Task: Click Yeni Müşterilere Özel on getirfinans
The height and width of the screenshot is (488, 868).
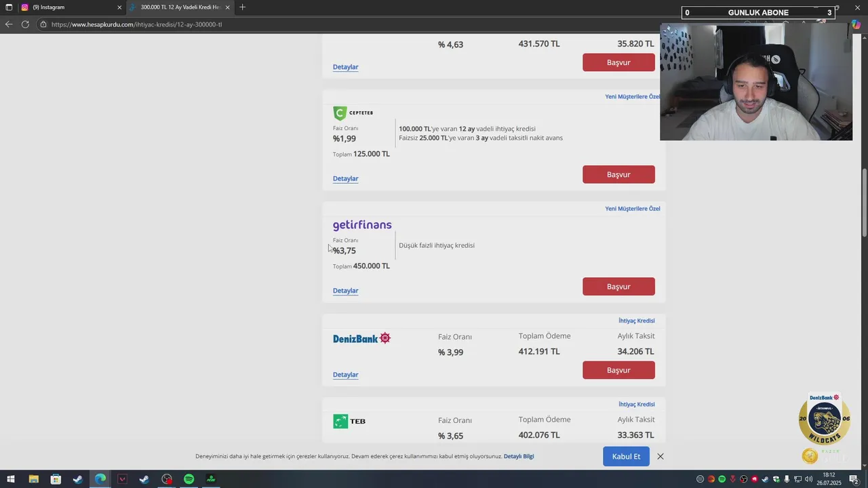Action: (632, 209)
